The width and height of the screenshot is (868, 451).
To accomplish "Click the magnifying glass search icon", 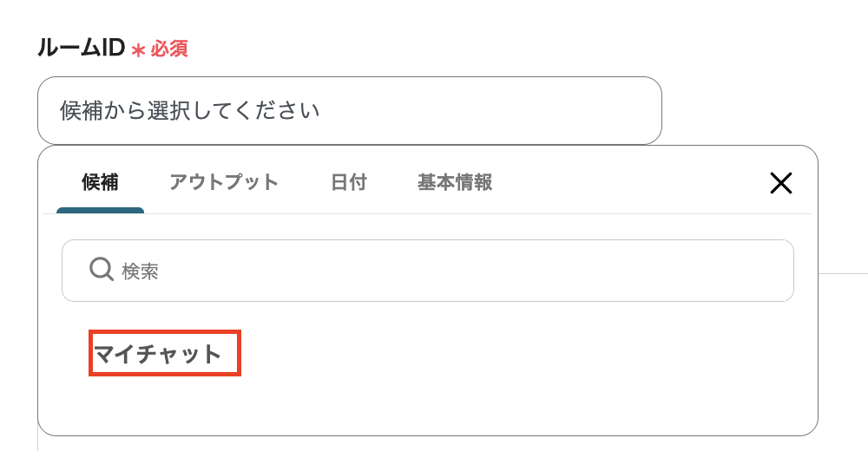I will pyautogui.click(x=102, y=270).
